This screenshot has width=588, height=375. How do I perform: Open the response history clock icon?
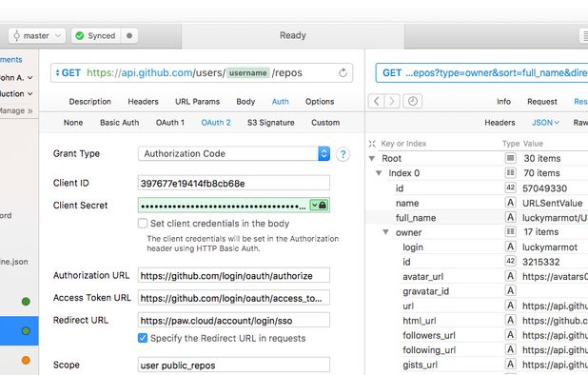413,101
